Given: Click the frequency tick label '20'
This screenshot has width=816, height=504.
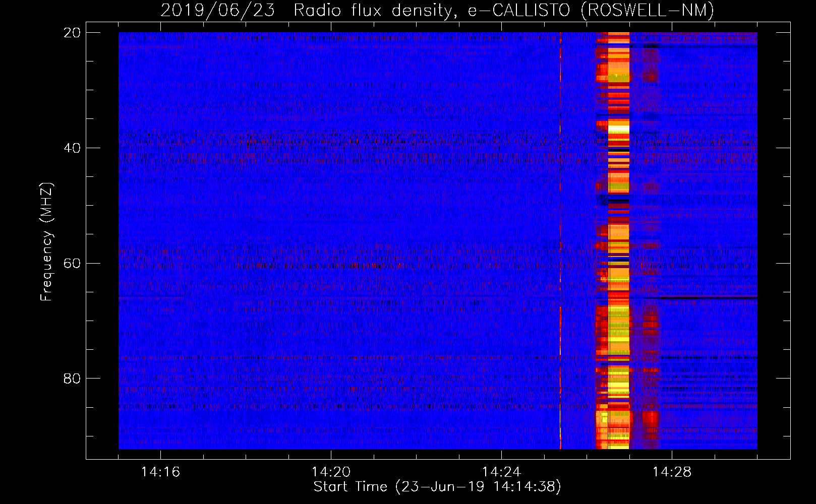Looking at the screenshot, I should (72, 33).
